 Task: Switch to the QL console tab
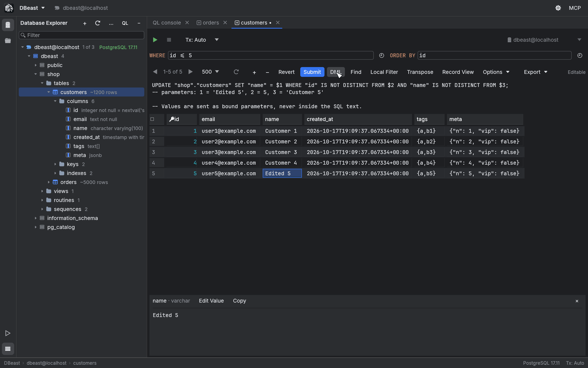167,23
